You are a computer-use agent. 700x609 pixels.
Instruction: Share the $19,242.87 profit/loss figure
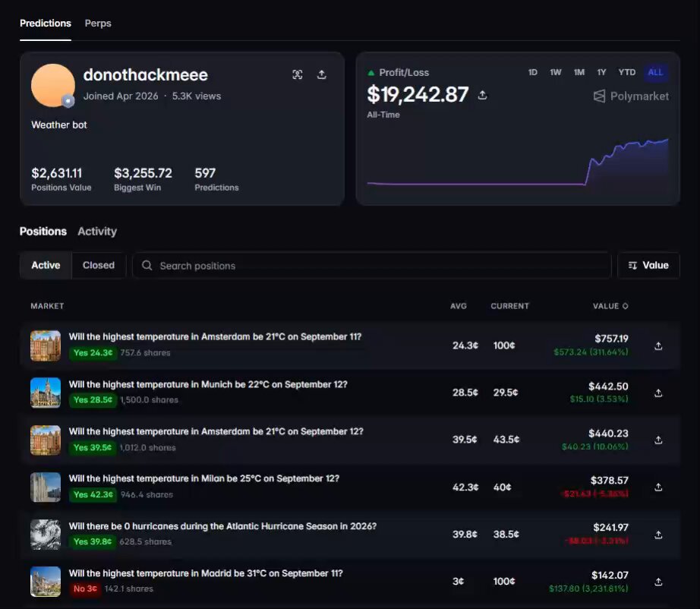[482, 95]
